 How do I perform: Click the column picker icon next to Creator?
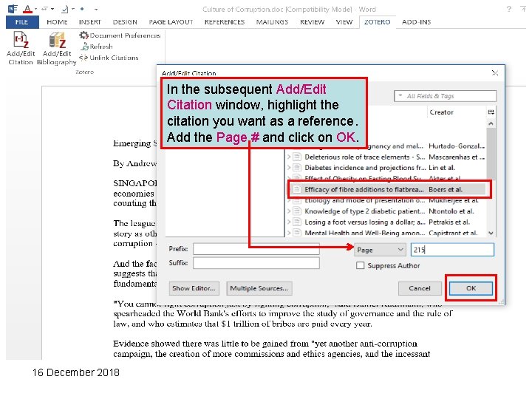point(491,112)
